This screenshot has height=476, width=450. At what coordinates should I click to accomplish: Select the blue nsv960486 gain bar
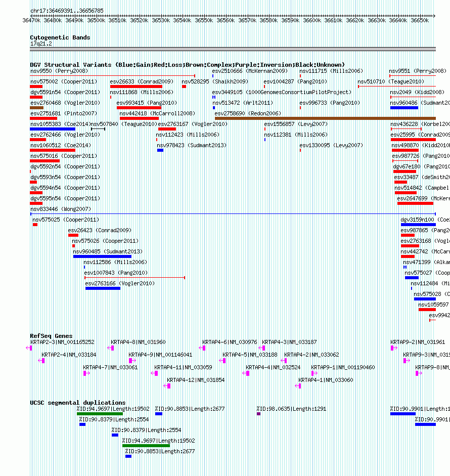(x=404, y=108)
